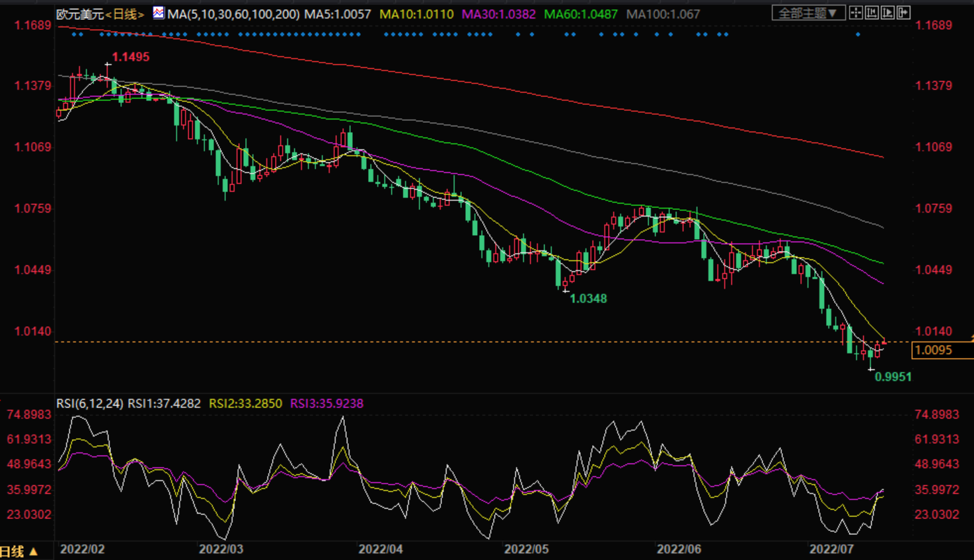Viewport: 974px width, 560px height.
Task: Click the 1.0348 swing low marker
Action: point(588,298)
